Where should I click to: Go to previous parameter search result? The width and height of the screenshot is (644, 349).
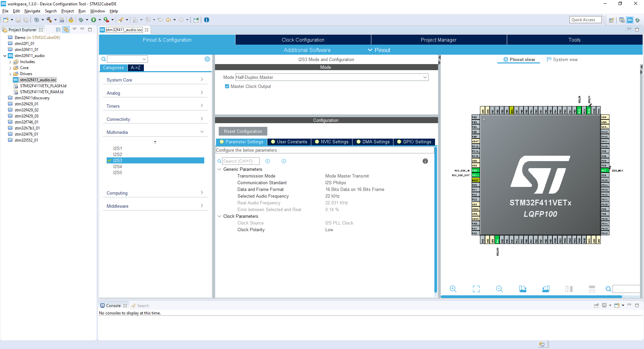(x=268, y=161)
